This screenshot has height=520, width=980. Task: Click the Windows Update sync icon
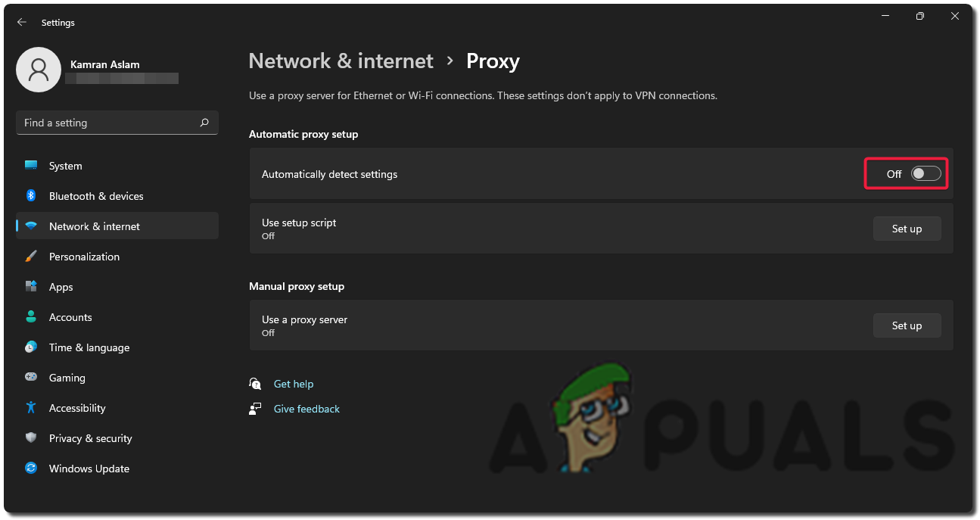[x=31, y=469]
